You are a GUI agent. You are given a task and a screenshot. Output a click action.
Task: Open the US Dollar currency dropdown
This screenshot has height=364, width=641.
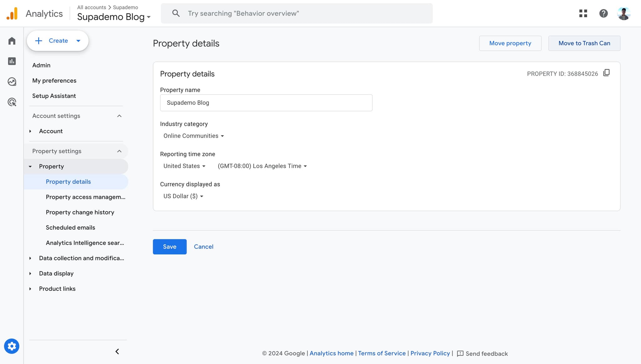[183, 196]
